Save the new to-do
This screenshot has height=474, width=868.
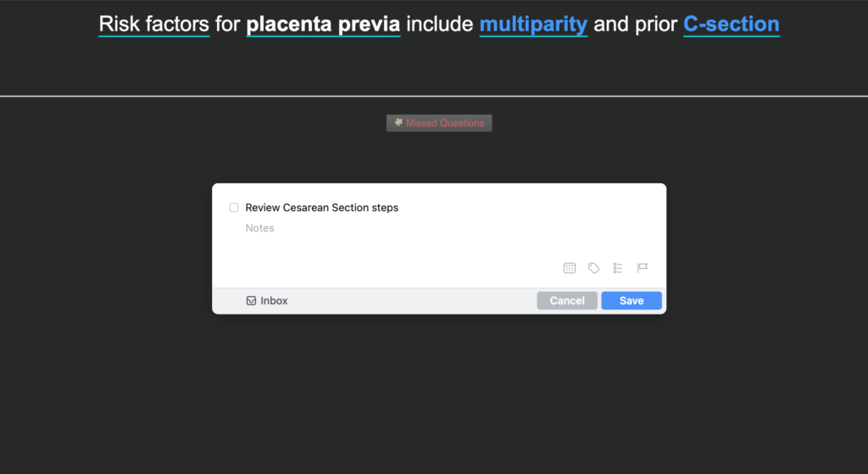tap(632, 301)
